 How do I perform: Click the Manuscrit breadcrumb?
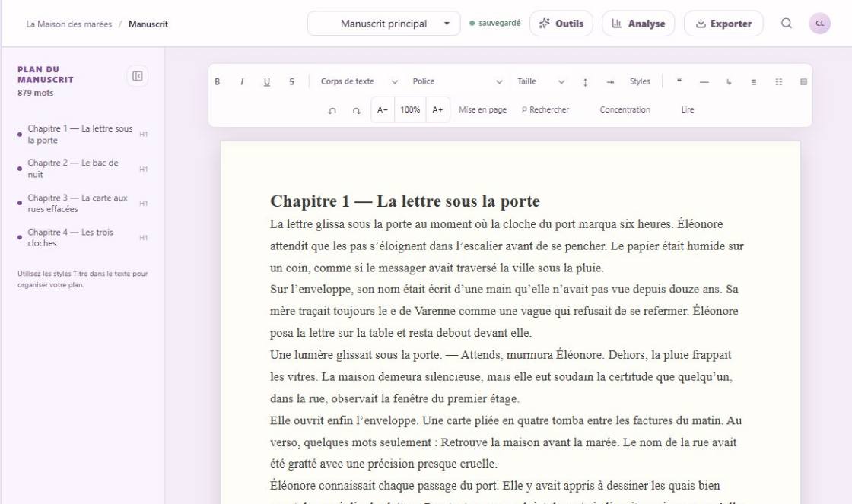coord(148,24)
